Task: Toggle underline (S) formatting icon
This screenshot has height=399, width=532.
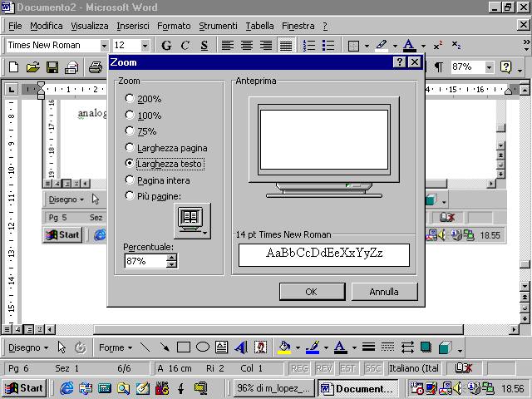Action: tap(204, 45)
